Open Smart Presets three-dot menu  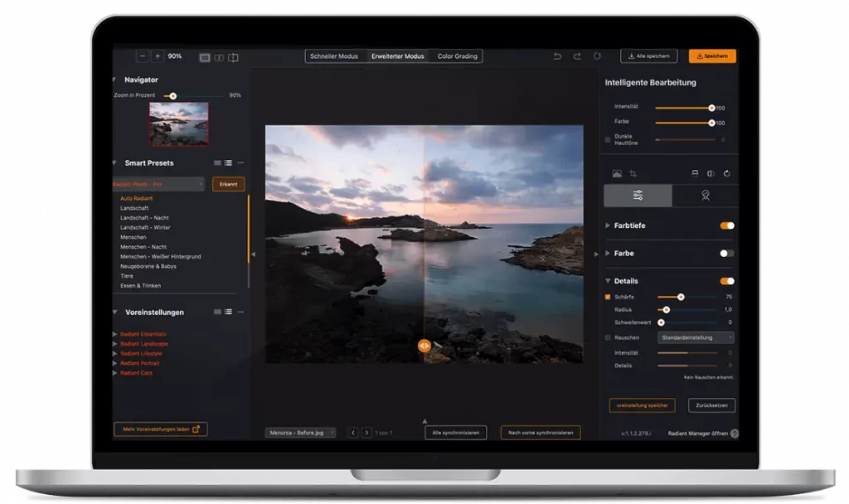point(241,163)
